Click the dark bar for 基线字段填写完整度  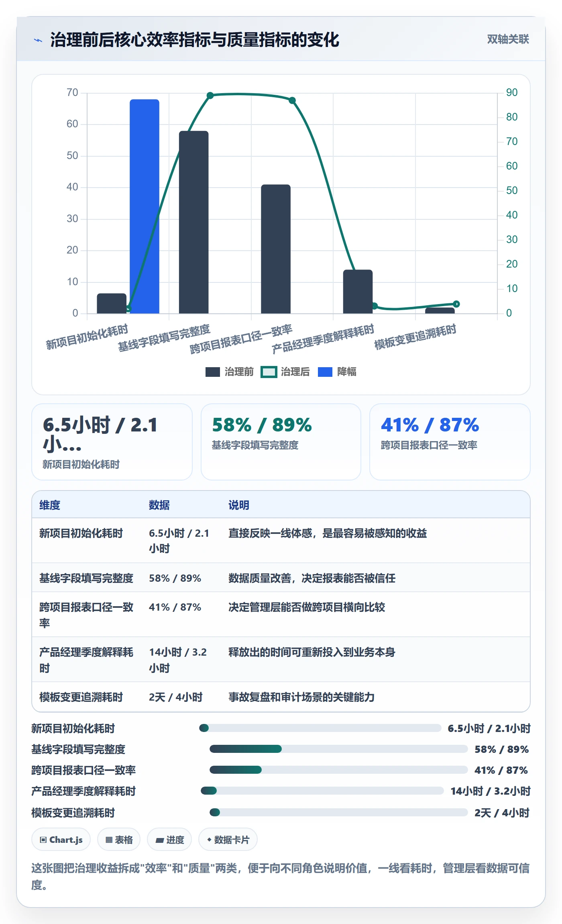(193, 222)
